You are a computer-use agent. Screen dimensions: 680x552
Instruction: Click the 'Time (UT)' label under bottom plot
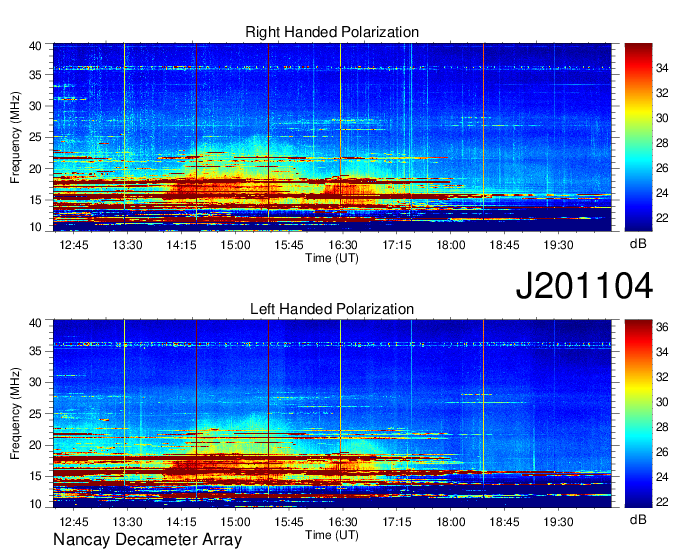click(x=332, y=535)
